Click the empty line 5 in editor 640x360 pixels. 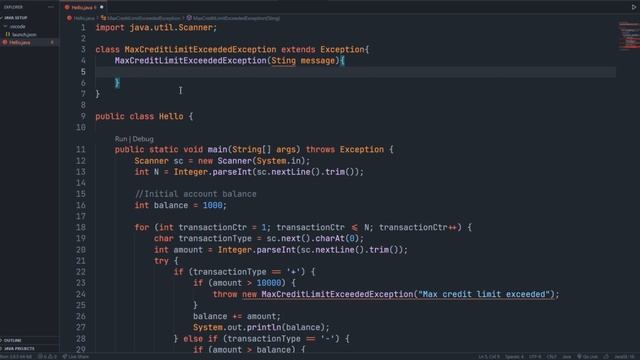[355, 72]
